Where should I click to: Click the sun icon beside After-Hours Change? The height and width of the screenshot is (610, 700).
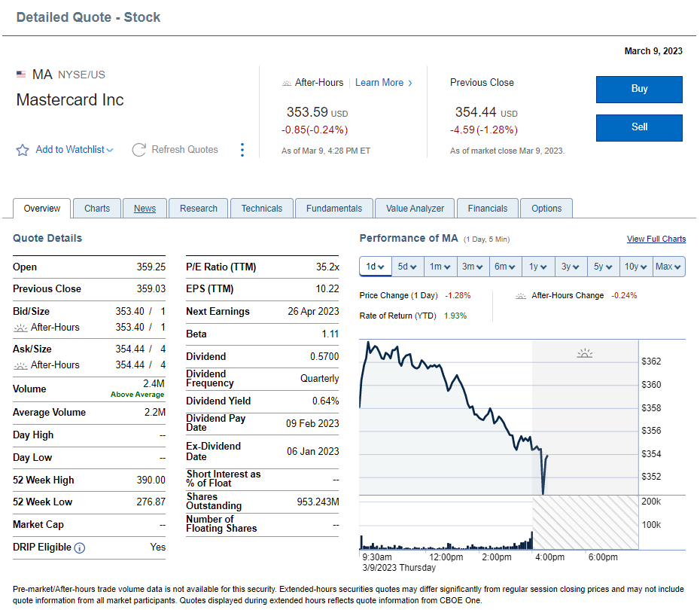[x=521, y=296]
